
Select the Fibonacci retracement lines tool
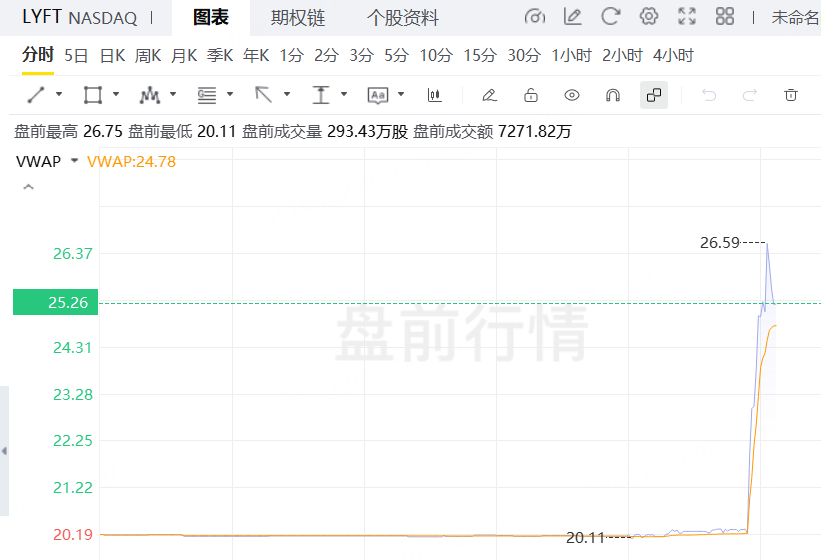click(x=207, y=95)
